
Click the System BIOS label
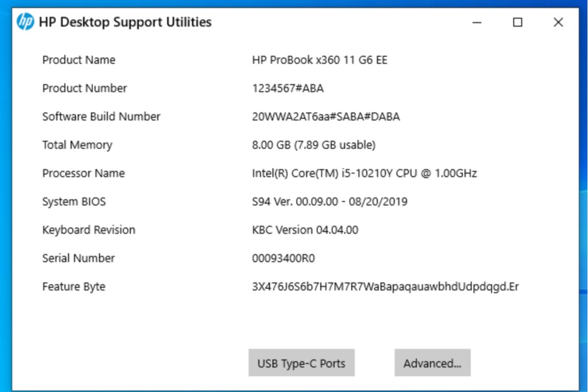(74, 201)
